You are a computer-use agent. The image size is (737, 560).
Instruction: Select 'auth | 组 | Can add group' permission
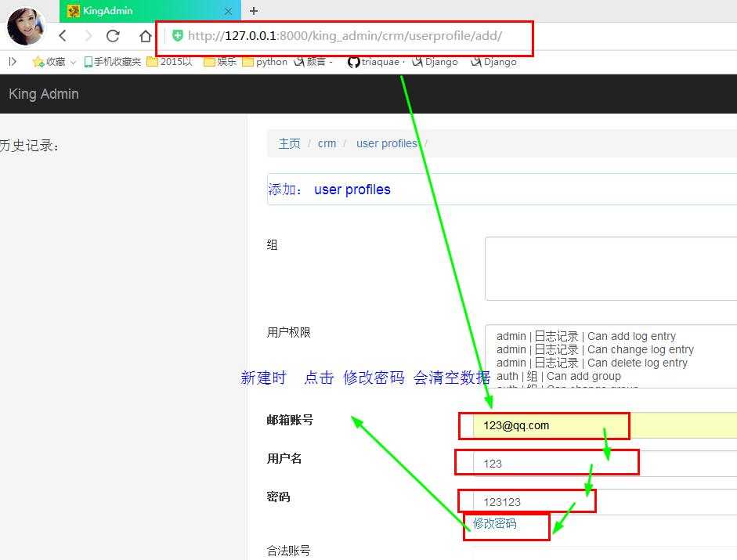(558, 376)
